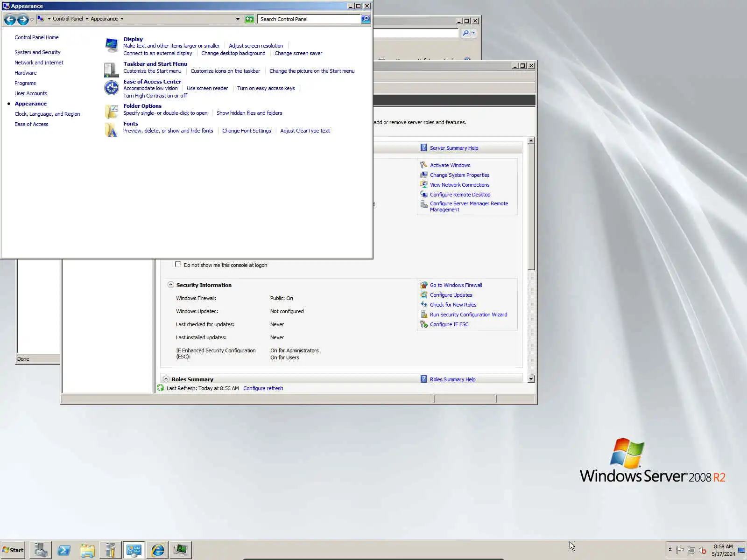
Task: Open Customize icons on the taskbar
Action: tap(225, 71)
